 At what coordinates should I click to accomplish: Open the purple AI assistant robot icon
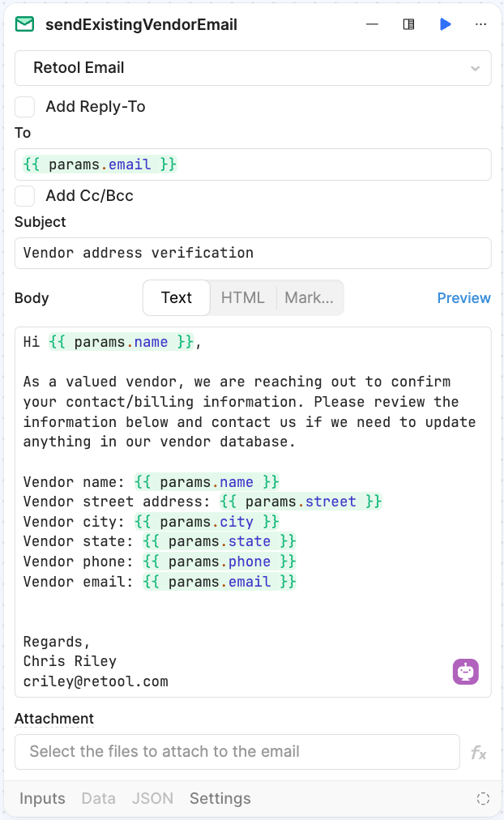(466, 672)
